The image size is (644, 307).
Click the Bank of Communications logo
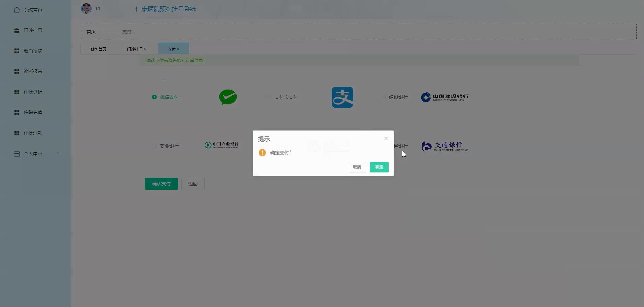point(445,146)
